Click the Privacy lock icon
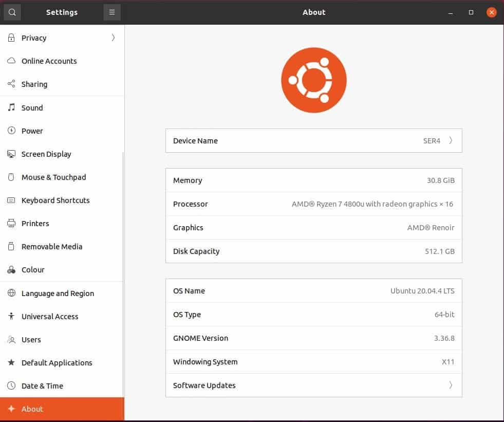The width and height of the screenshot is (504, 422). 11,38
